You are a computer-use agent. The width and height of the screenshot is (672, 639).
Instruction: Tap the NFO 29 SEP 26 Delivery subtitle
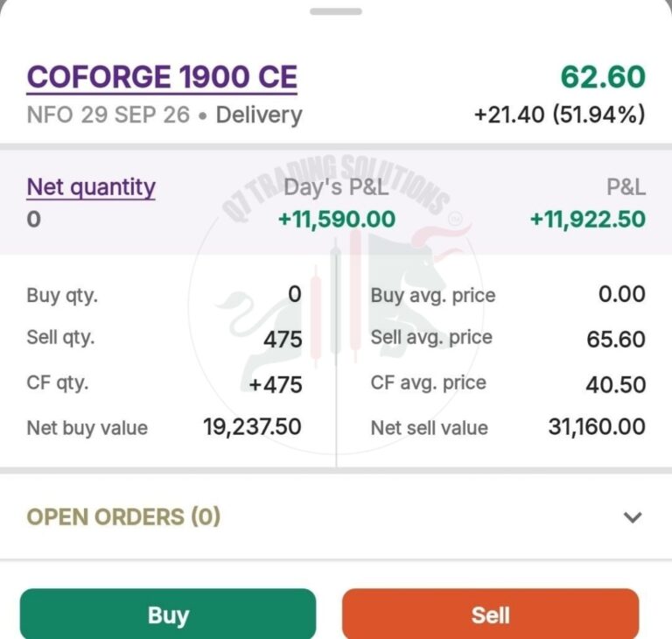pyautogui.click(x=164, y=115)
